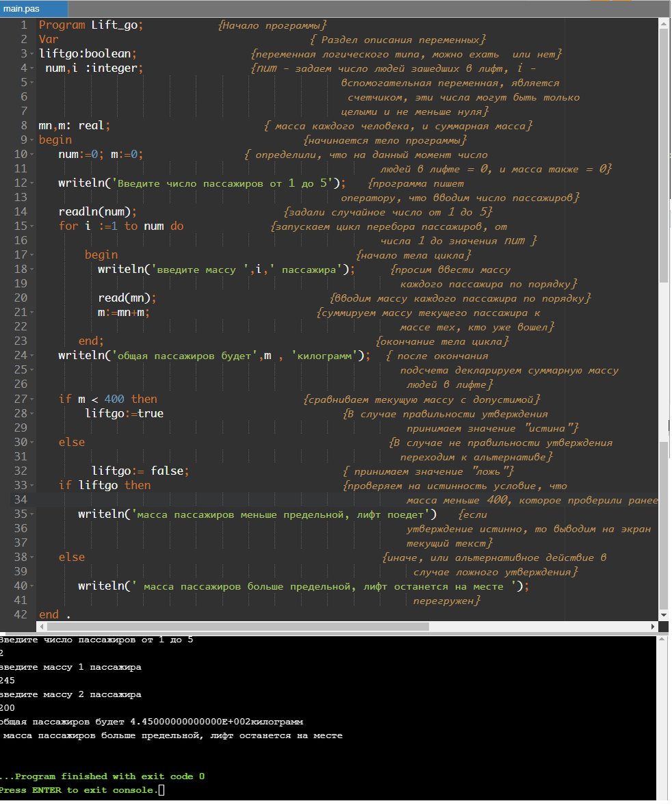Click '...Program finished with exit code 0'
672x812 pixels.
point(103,777)
